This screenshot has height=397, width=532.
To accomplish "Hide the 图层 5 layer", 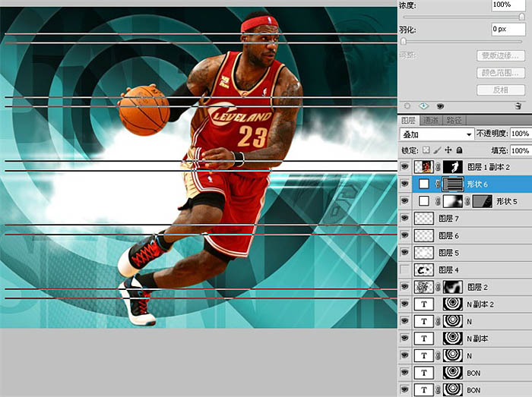I will pos(404,252).
